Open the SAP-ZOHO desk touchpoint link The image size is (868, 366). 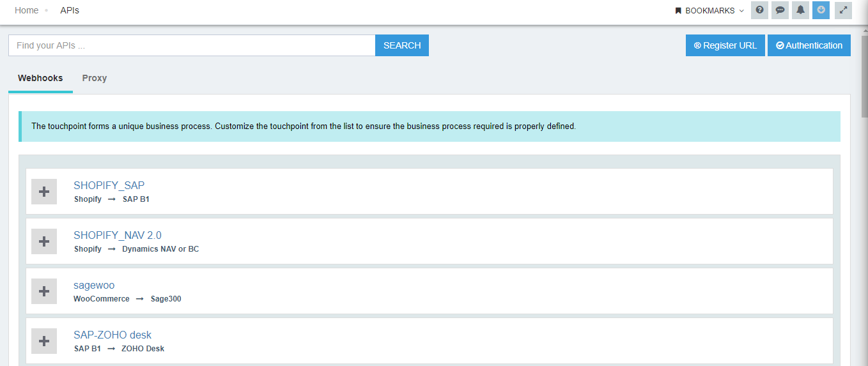[x=112, y=335]
